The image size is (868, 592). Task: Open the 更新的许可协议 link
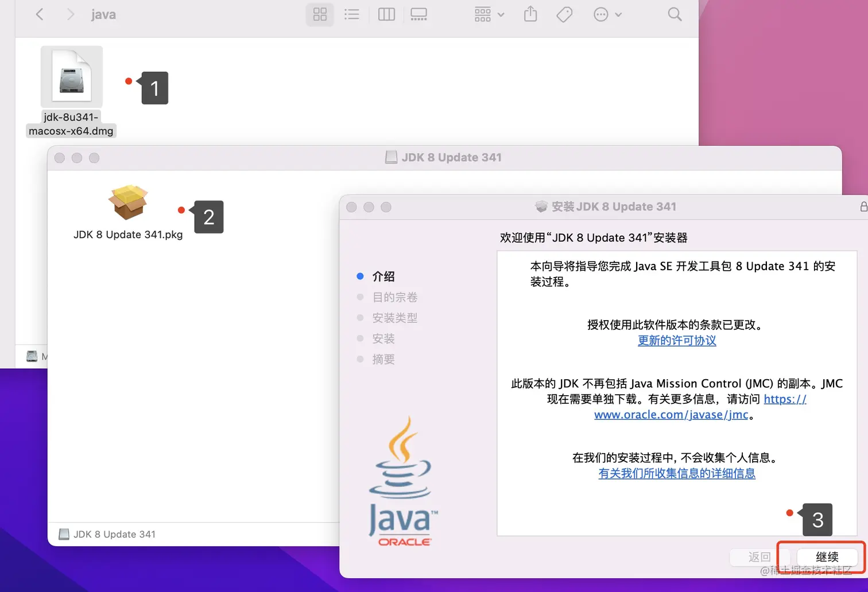click(677, 340)
